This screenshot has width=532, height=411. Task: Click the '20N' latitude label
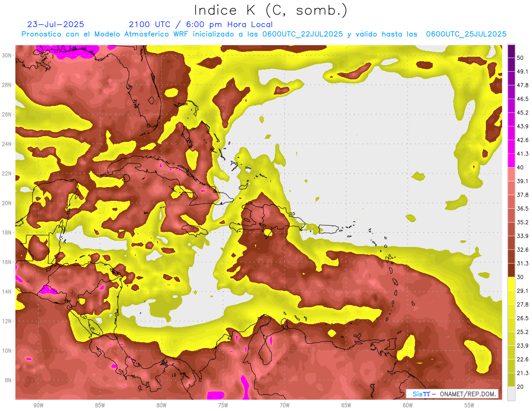tap(6, 203)
